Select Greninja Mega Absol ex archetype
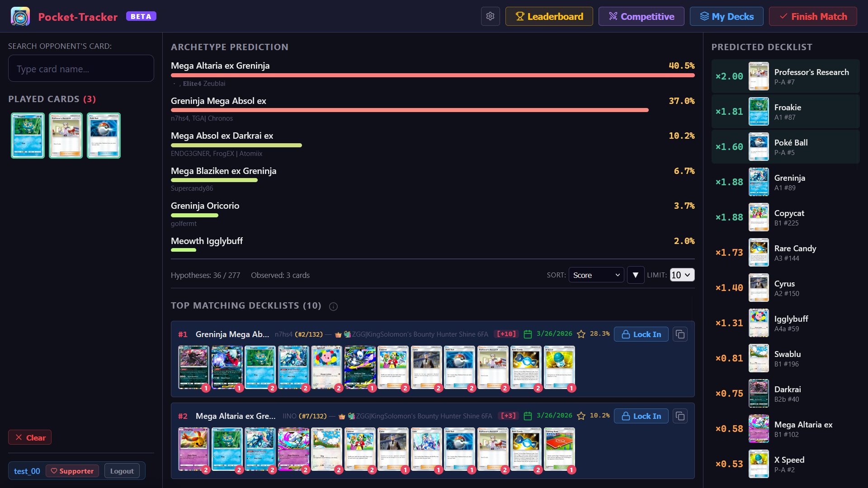The width and height of the screenshot is (868, 488). 218,101
